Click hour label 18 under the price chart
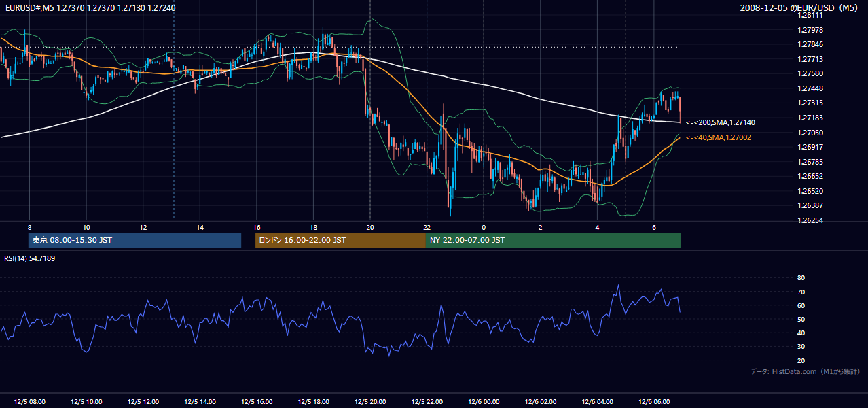The width and height of the screenshot is (868, 408). pyautogui.click(x=313, y=227)
